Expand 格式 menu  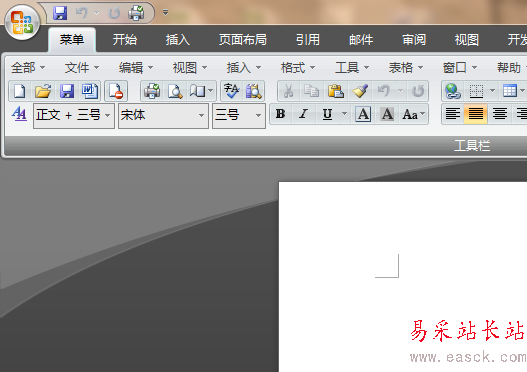pyautogui.click(x=298, y=68)
